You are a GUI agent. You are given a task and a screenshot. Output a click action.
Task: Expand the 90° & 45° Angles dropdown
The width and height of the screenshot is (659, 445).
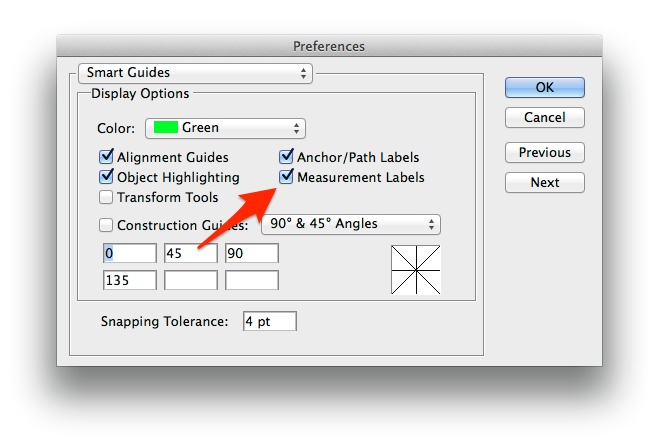tap(351, 224)
